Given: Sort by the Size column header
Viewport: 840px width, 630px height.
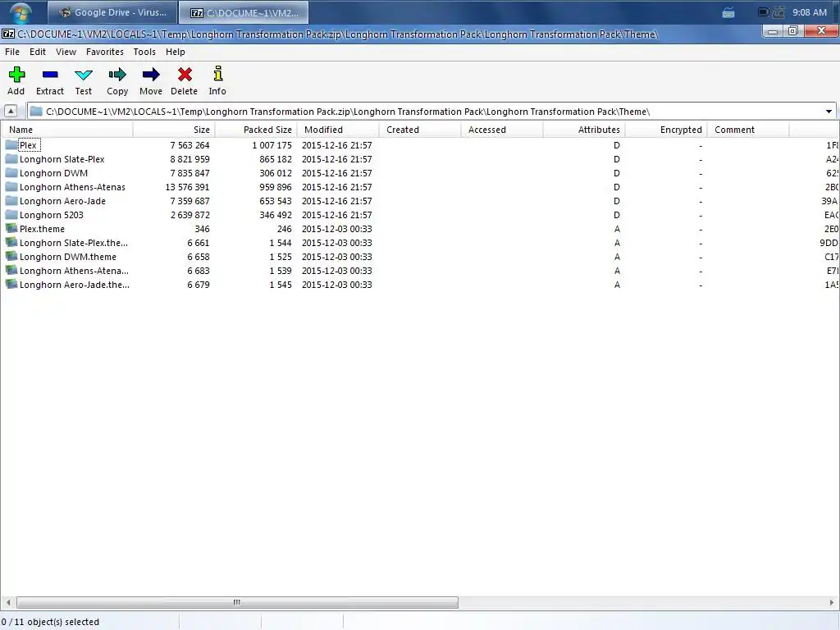Looking at the screenshot, I should coord(174,130).
